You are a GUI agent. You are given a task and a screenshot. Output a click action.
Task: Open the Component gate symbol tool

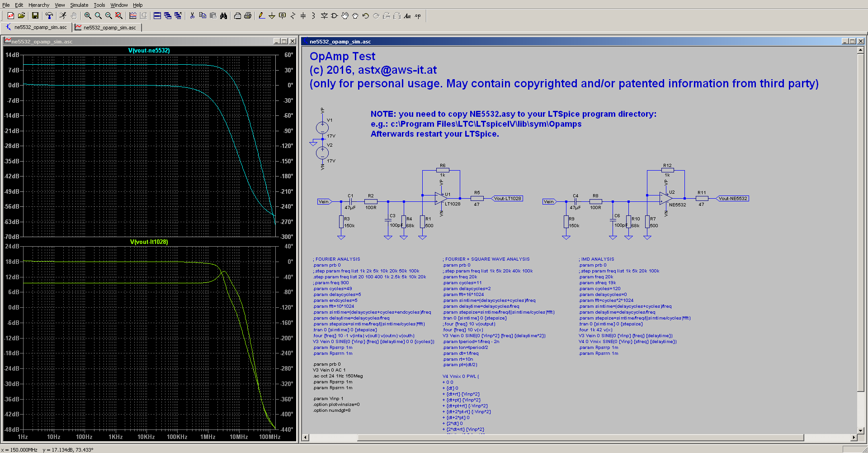click(x=335, y=16)
